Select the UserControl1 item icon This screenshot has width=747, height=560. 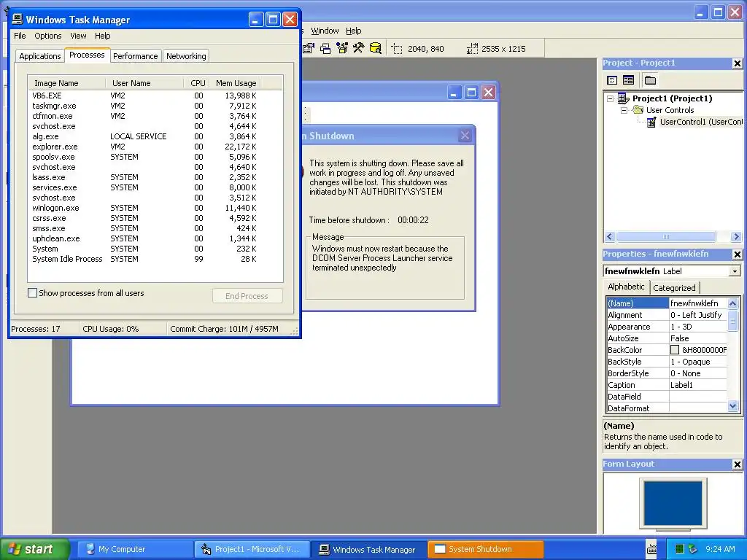pyautogui.click(x=651, y=122)
